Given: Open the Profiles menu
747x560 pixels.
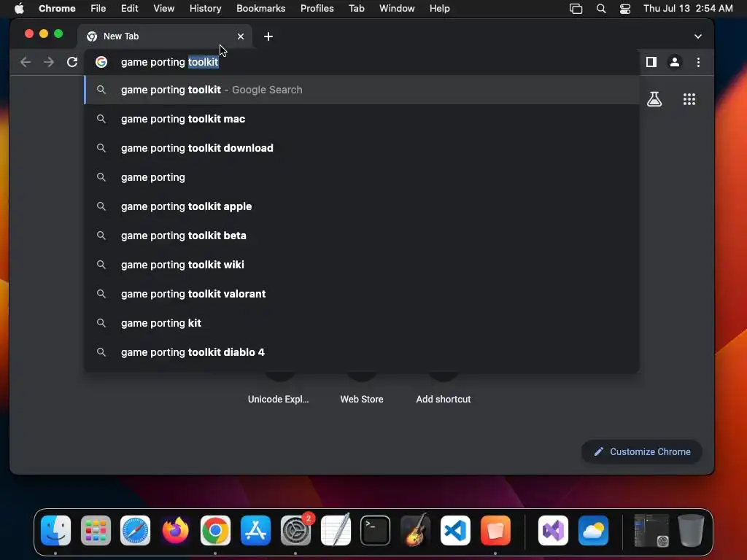Looking at the screenshot, I should click(x=317, y=9).
